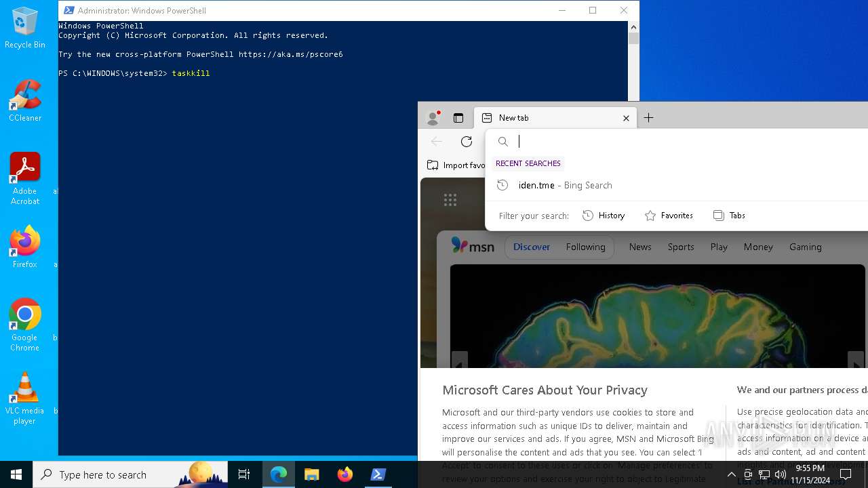The image size is (868, 488).
Task: Open the Play section on MSN
Action: coord(719,247)
